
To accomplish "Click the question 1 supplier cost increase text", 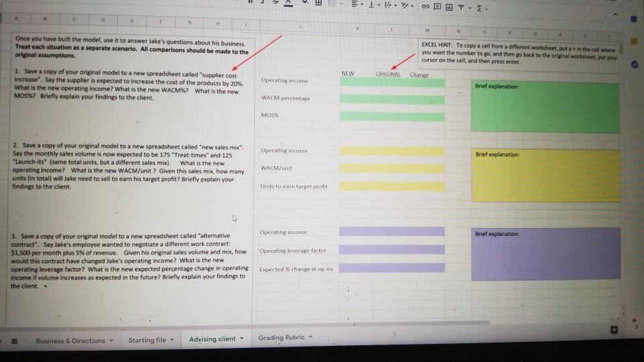I will (129, 84).
